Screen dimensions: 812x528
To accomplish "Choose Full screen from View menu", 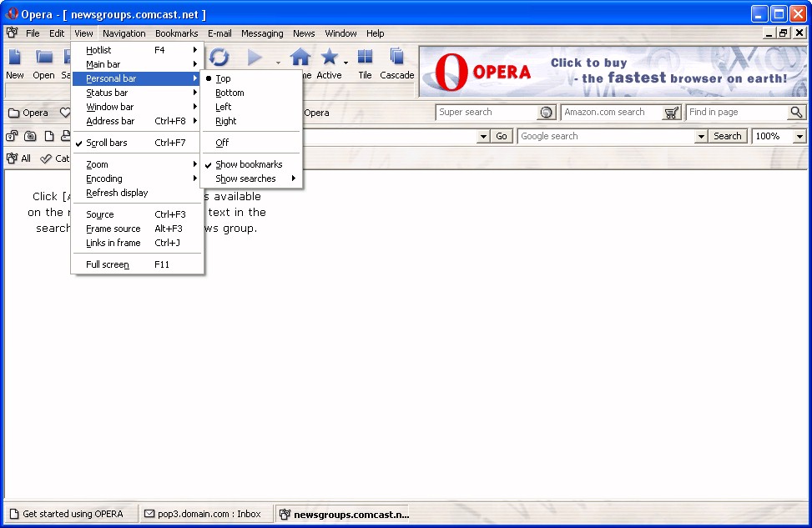I will coord(108,264).
